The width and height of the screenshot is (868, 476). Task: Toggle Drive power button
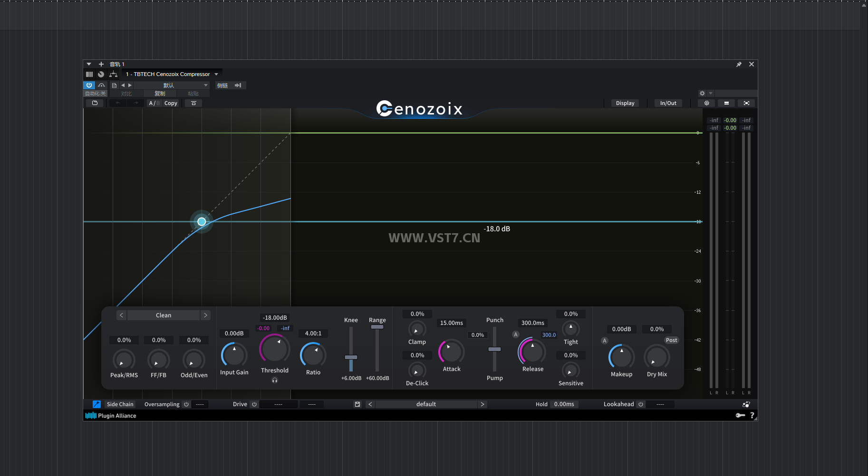click(x=254, y=404)
